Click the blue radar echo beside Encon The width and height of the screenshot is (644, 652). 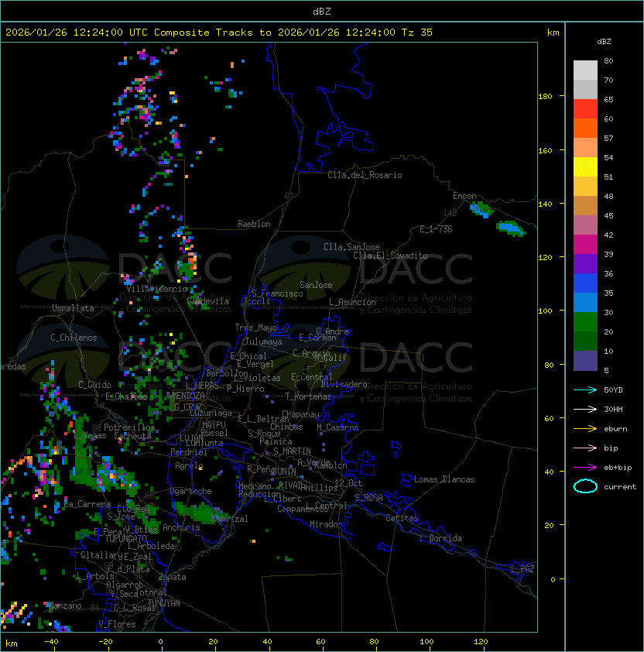481,210
